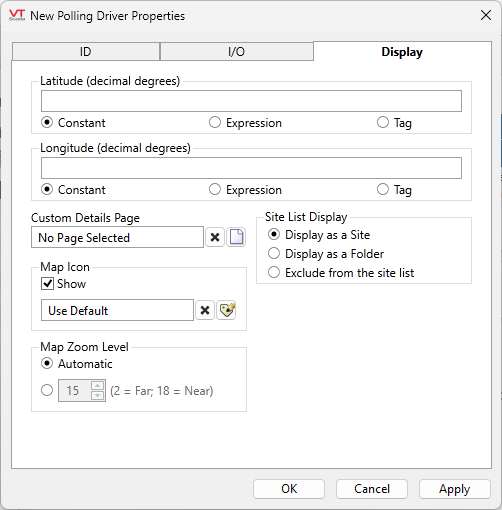Select Exclude from the site list
Viewport: 502px width, 510px height.
(274, 272)
